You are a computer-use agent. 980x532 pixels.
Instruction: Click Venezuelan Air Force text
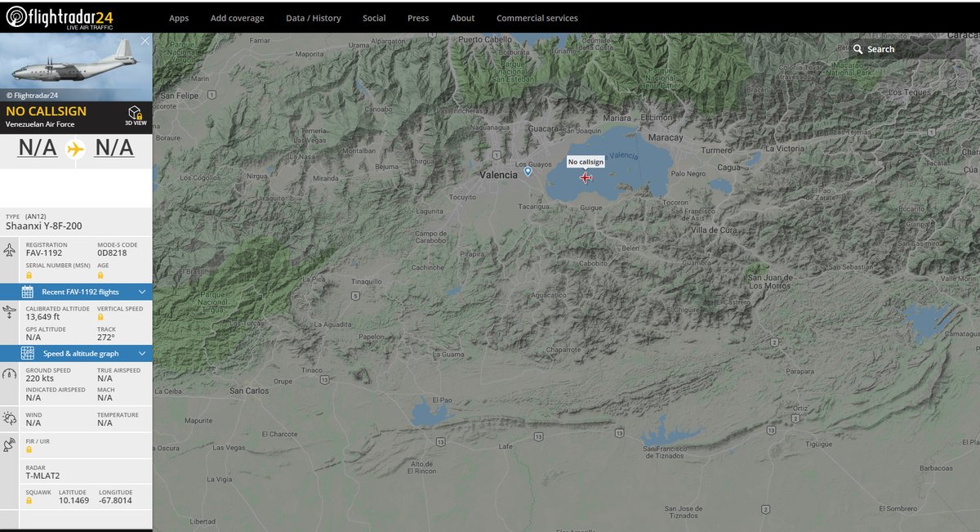[x=40, y=124]
